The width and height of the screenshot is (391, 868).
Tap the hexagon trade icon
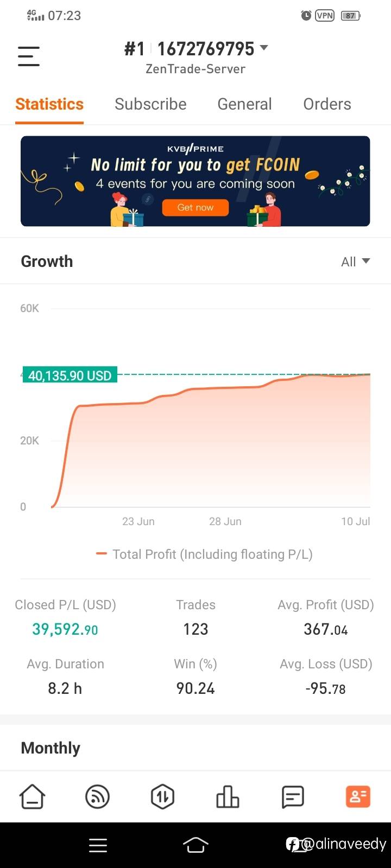tap(162, 797)
